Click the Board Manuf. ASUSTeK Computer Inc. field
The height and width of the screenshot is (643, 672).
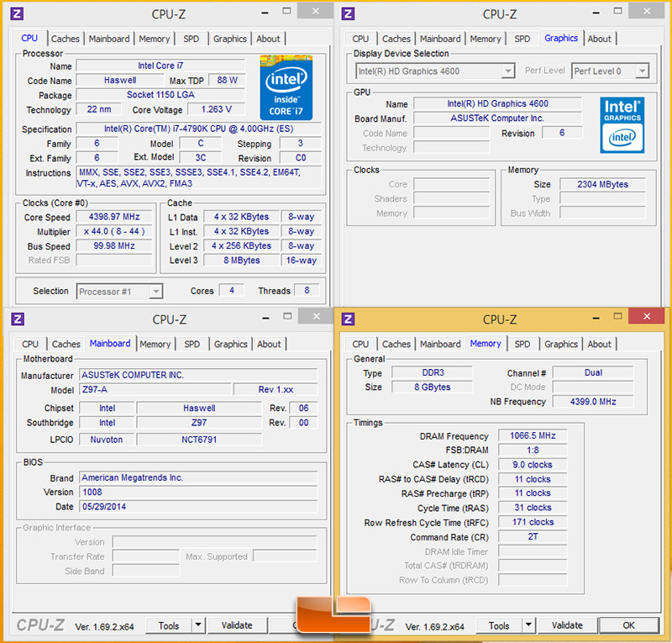[x=497, y=118]
